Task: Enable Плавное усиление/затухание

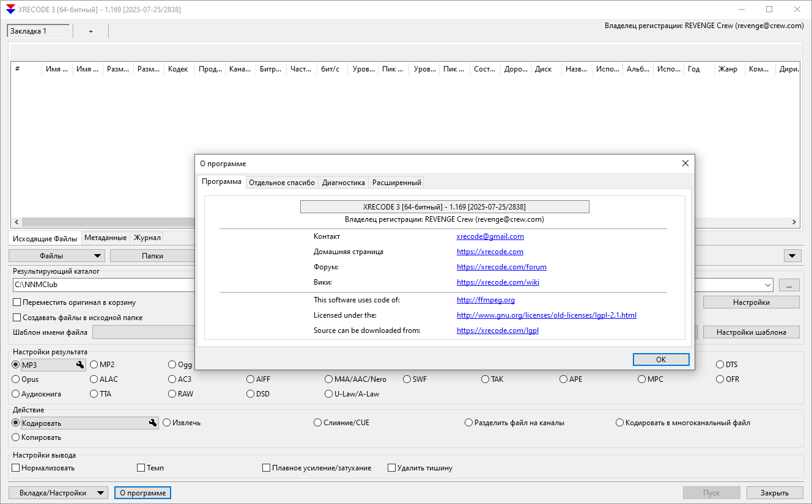Action: pyautogui.click(x=266, y=468)
